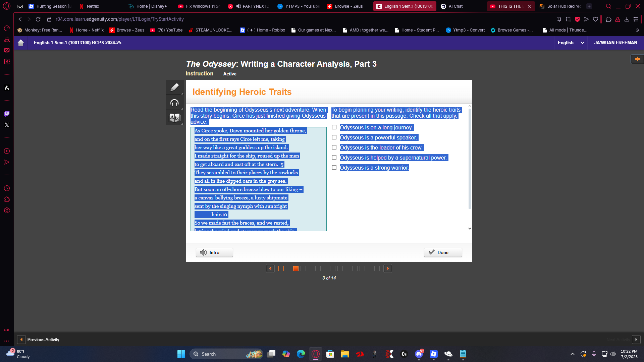This screenshot has height=362, width=644.
Task: Click the volume icon in system tray
Action: (613, 354)
